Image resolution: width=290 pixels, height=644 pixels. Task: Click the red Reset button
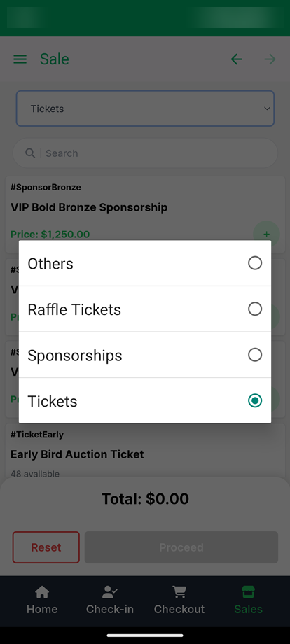click(46, 547)
